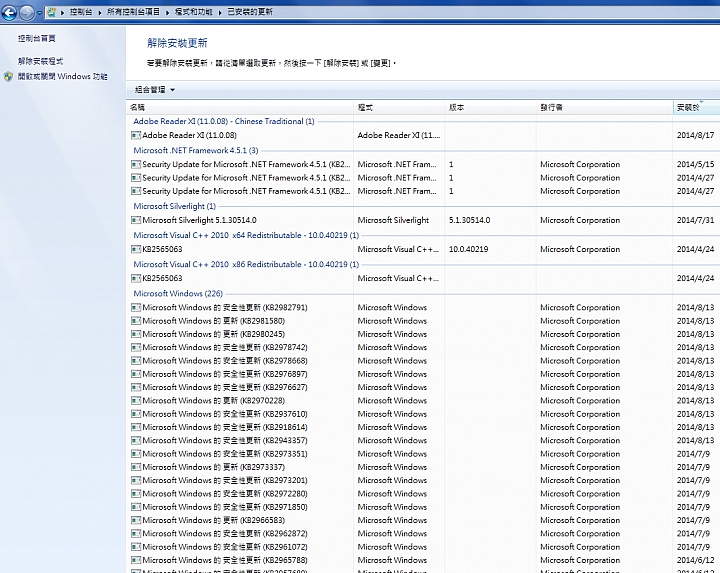Screen dimensions: 720x573
Task: Click install date 2014/5/15 cell
Action: (x=695, y=164)
